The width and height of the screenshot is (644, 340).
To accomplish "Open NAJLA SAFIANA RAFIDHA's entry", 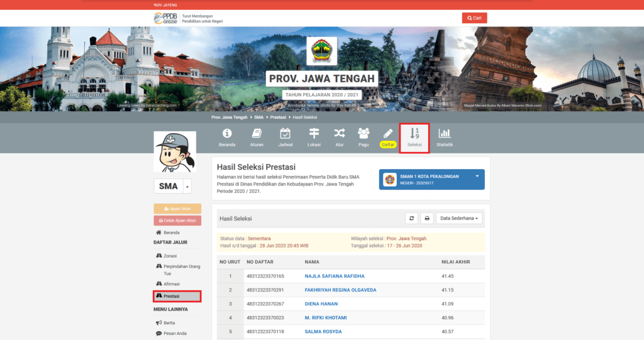I will tap(335, 277).
